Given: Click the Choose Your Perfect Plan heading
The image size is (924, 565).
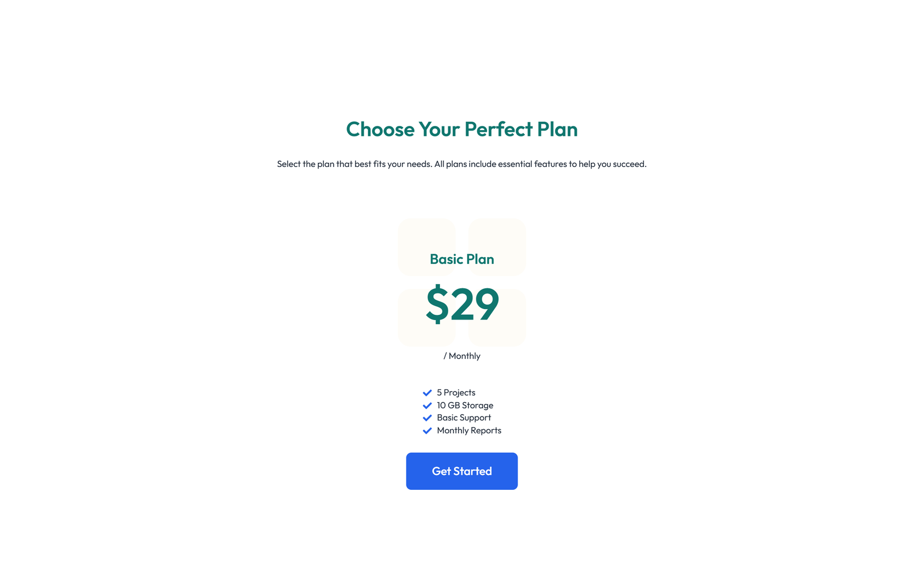Looking at the screenshot, I should (x=462, y=129).
